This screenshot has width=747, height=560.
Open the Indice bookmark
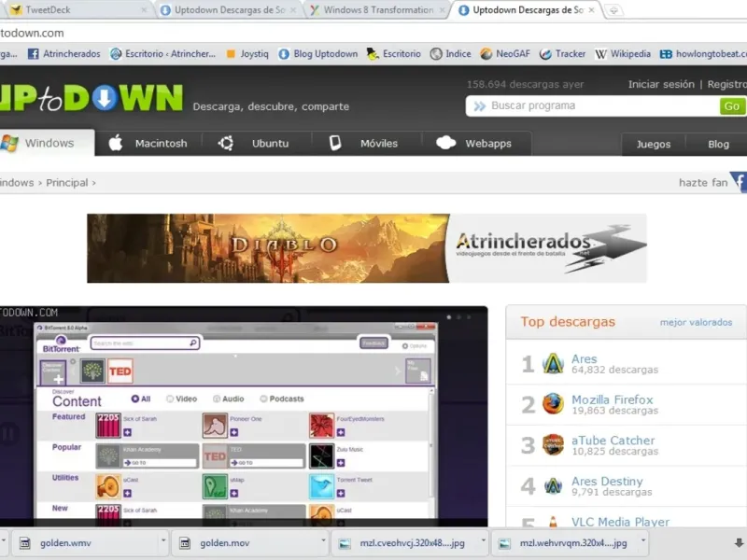[x=451, y=54]
